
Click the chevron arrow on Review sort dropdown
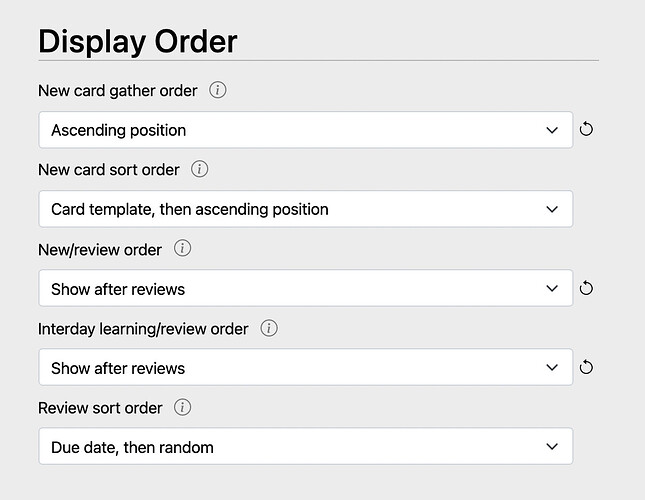(552, 447)
